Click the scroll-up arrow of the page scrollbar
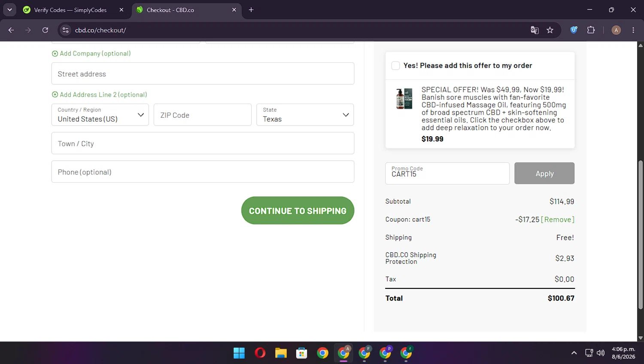 coord(641,45)
